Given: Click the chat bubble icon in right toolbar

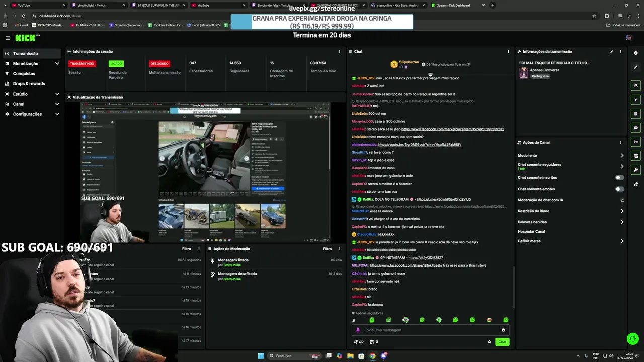Looking at the screenshot, I should 636,128.
